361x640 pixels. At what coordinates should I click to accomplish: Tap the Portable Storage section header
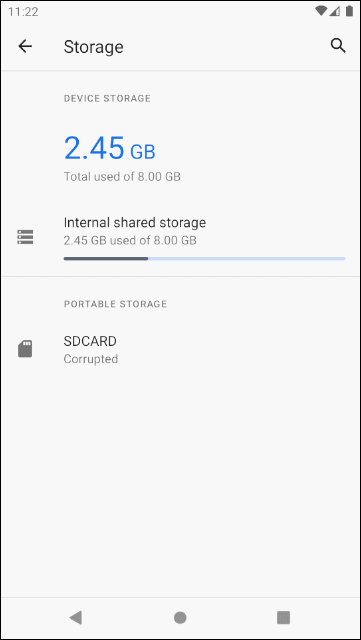click(x=115, y=304)
